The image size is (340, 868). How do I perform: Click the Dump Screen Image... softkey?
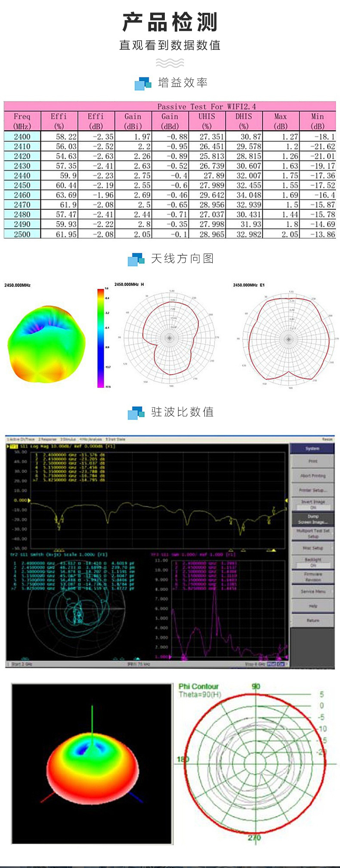click(313, 519)
